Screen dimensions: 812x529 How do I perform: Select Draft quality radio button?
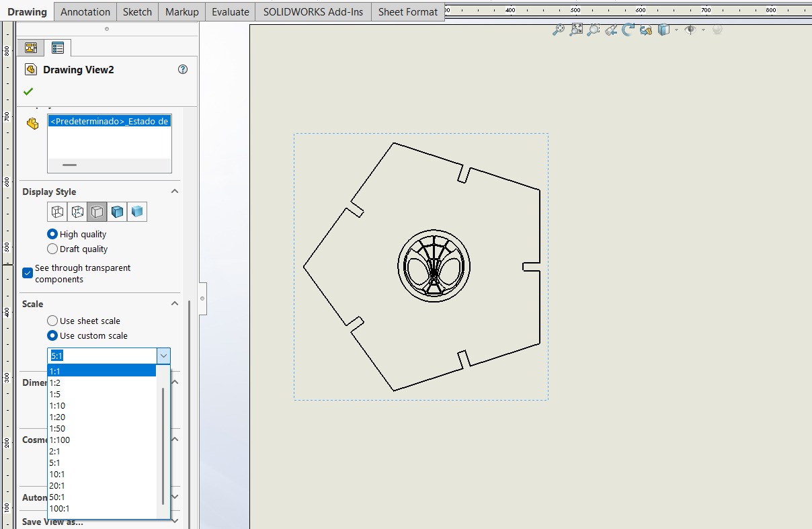52,249
